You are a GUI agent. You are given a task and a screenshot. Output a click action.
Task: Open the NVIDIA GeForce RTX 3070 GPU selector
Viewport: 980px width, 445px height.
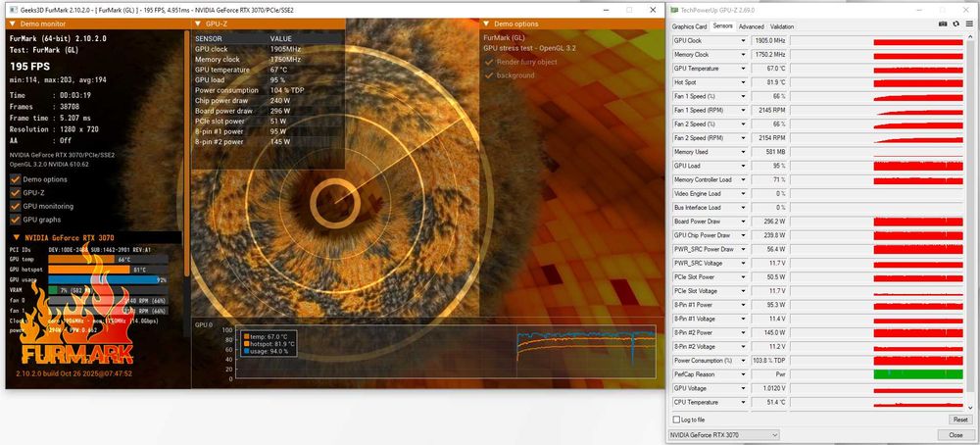[x=724, y=434]
